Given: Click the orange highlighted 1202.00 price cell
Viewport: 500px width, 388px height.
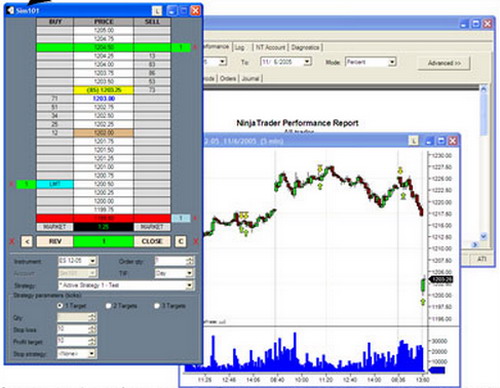Looking at the screenshot, I should tap(104, 133).
